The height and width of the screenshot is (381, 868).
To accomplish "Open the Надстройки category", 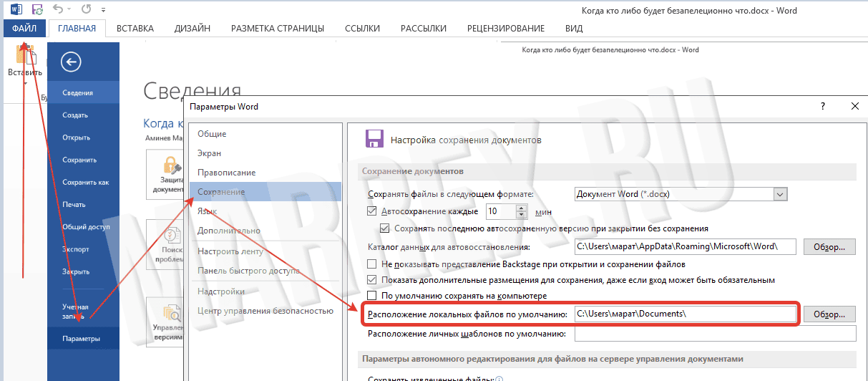I will (265, 291).
